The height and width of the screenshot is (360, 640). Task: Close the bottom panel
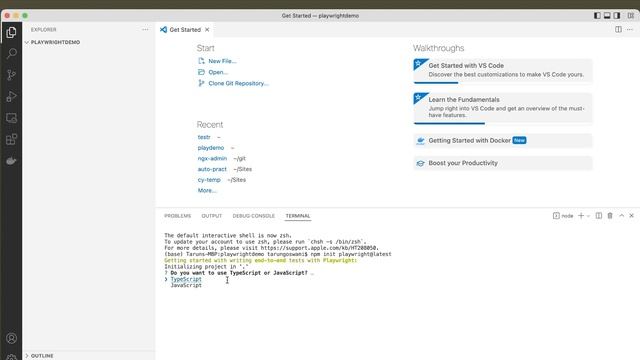coord(631,216)
